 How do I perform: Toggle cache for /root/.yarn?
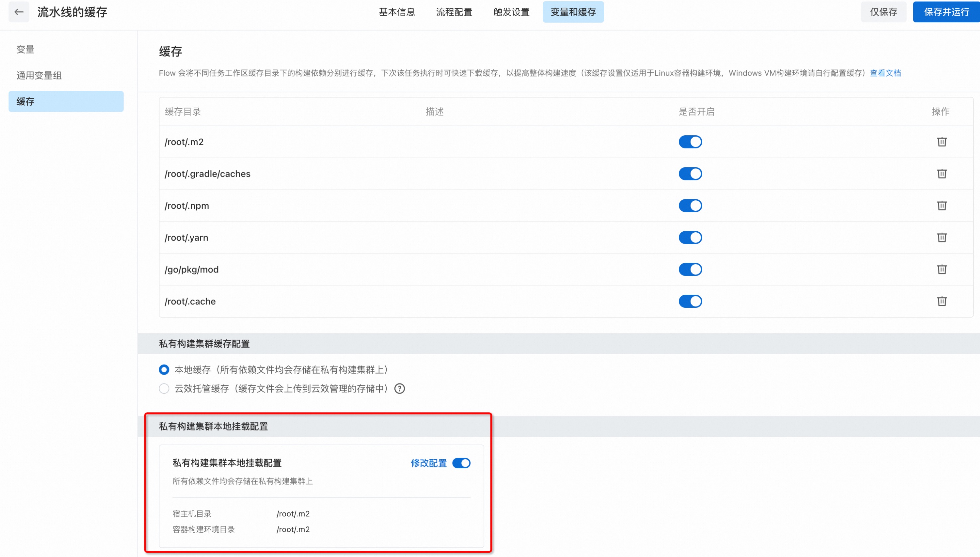[x=690, y=238]
